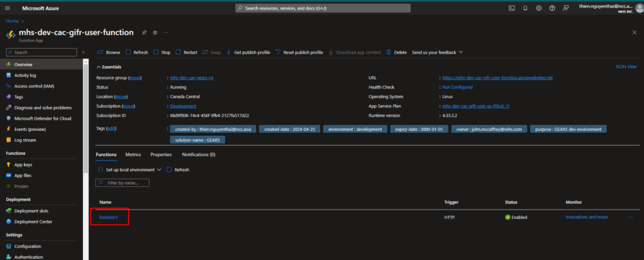Close the function app blade
This screenshot has height=260, width=644.
[634, 33]
